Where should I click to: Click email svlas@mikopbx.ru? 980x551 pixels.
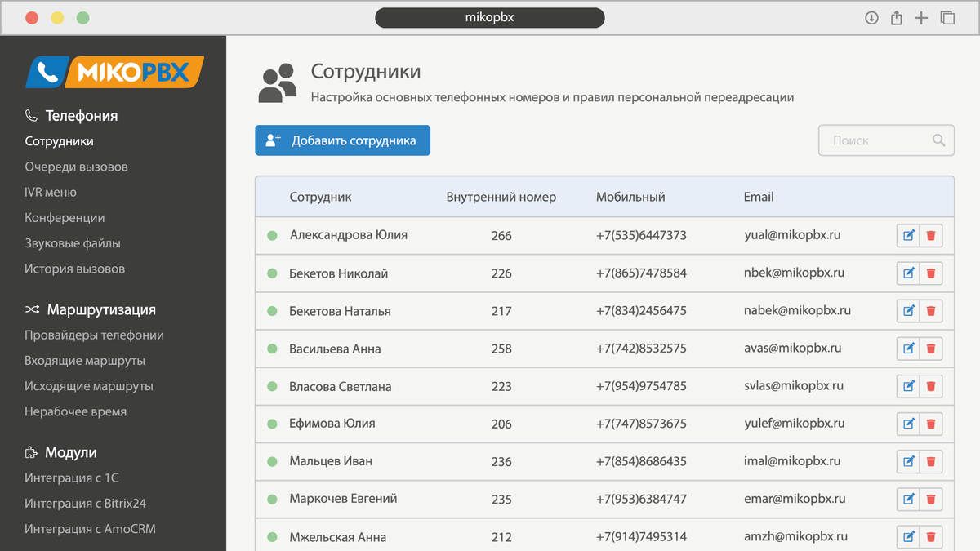tap(794, 386)
